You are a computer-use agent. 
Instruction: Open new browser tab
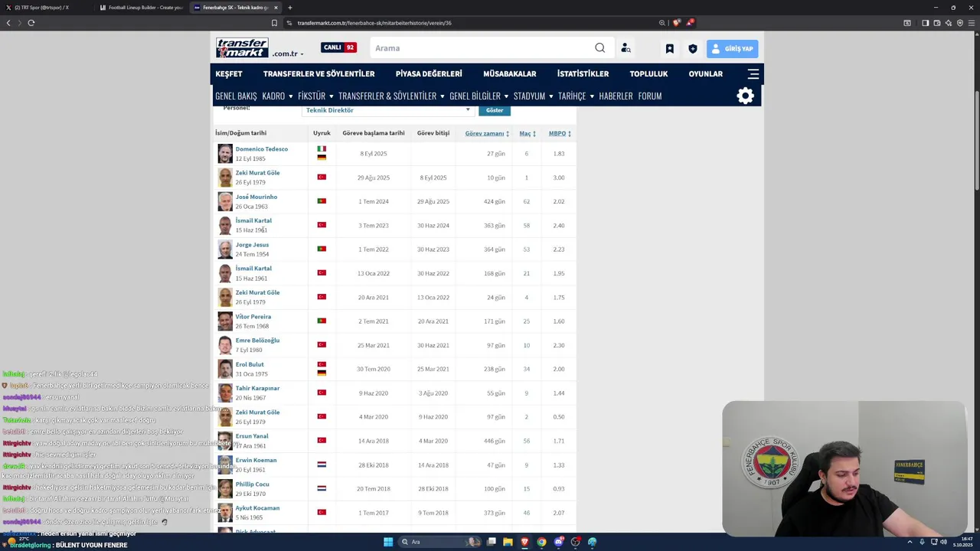289,8
